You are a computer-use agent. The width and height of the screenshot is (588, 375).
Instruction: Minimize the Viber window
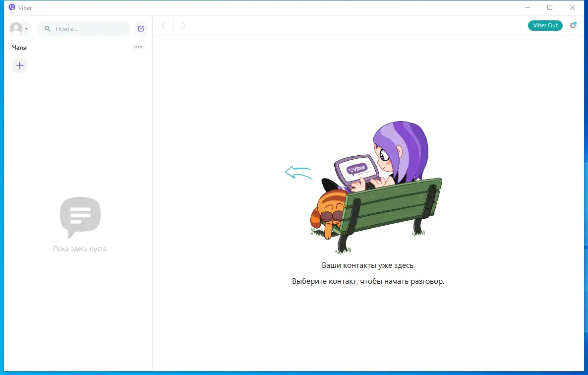click(x=527, y=7)
